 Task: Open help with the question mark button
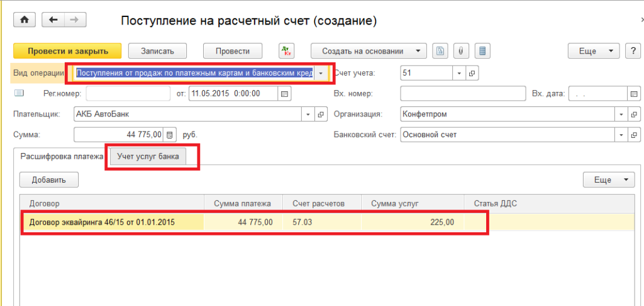click(x=633, y=51)
